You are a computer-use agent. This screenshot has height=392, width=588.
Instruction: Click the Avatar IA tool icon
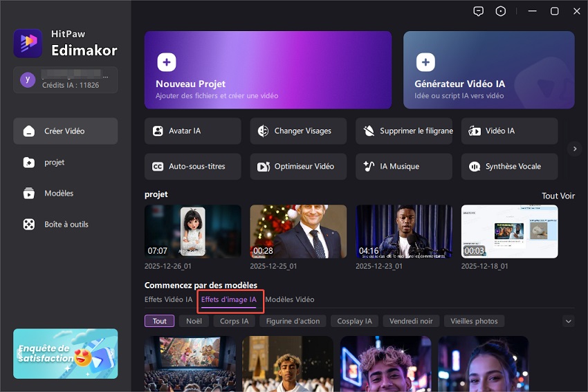[158, 131]
